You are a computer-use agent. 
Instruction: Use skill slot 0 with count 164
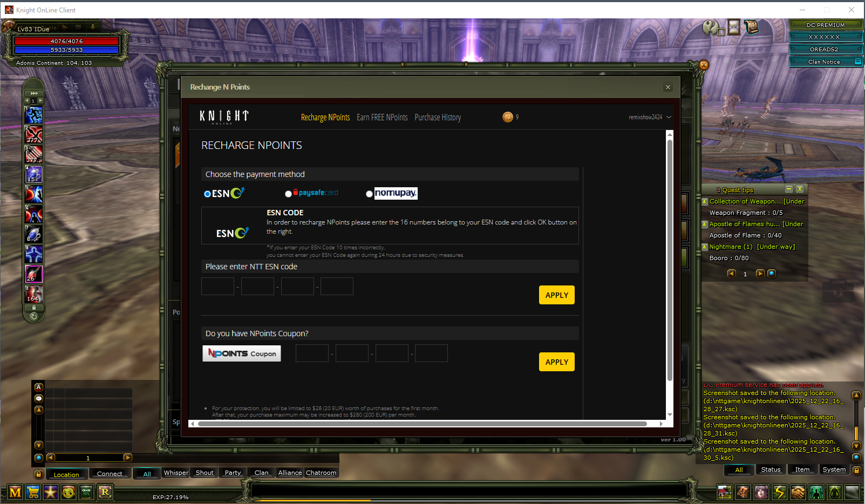pos(33,294)
